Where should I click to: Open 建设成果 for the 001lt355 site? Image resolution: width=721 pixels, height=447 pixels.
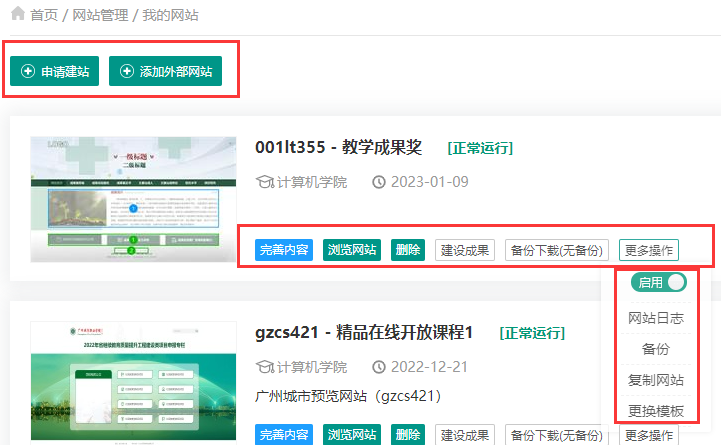(465, 250)
